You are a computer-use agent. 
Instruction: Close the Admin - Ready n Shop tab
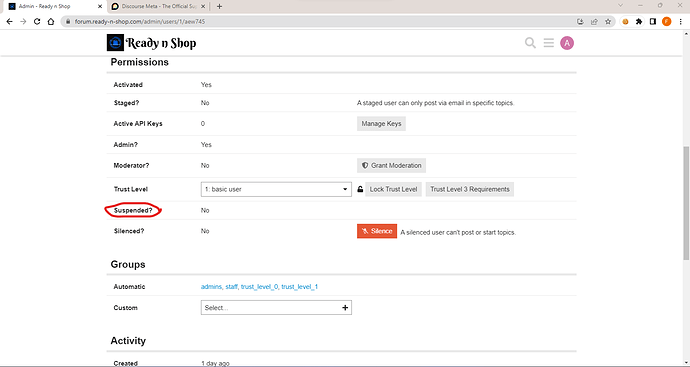(x=100, y=6)
